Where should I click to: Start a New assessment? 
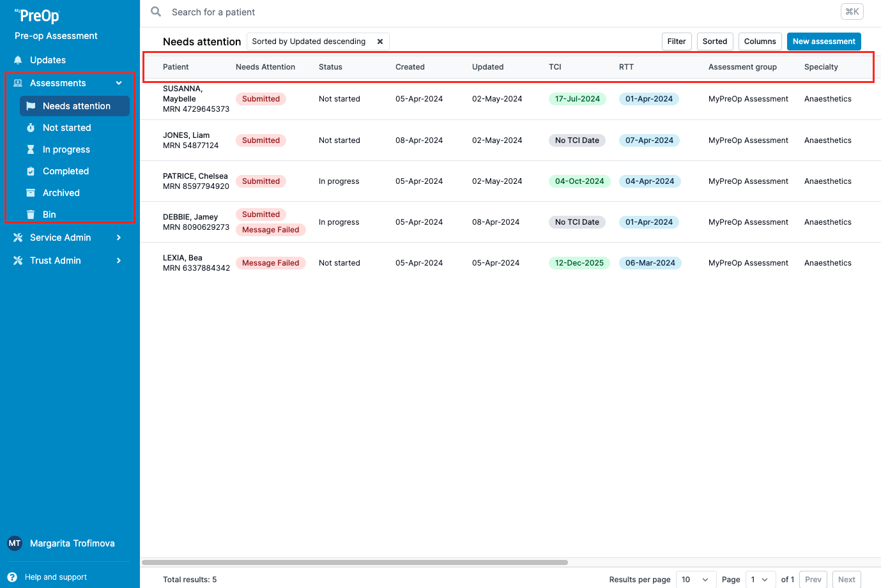[x=824, y=41]
